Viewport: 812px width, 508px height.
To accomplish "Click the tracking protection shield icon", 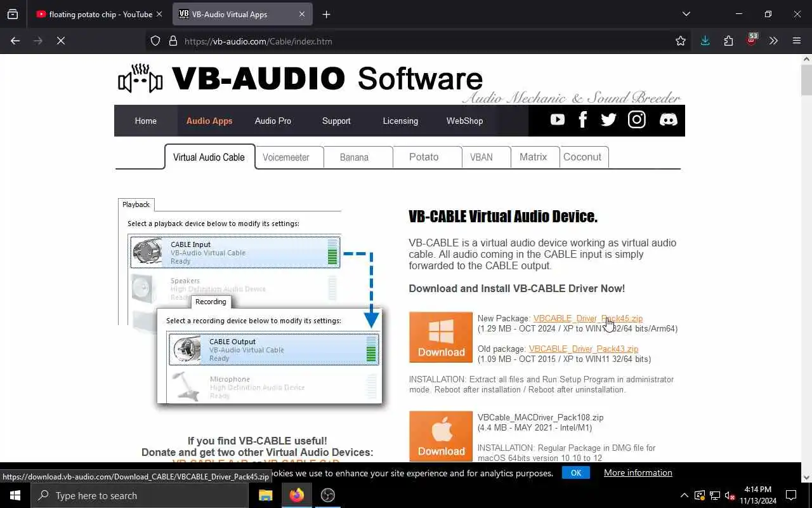I will click(x=155, y=41).
